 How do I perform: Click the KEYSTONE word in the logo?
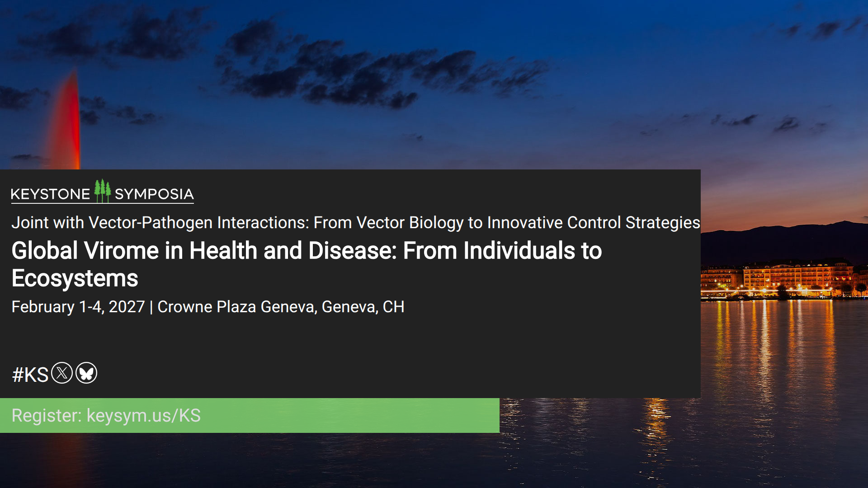click(x=50, y=194)
